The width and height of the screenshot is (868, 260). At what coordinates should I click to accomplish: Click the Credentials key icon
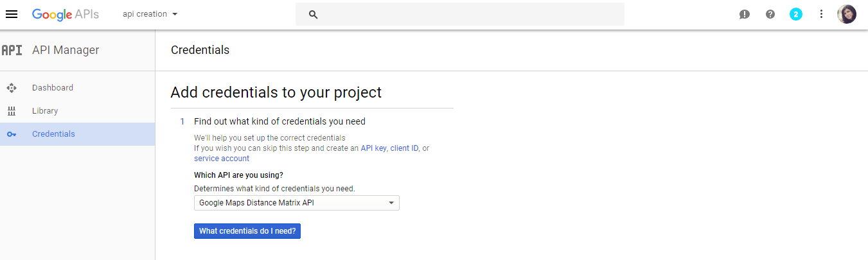[11, 134]
